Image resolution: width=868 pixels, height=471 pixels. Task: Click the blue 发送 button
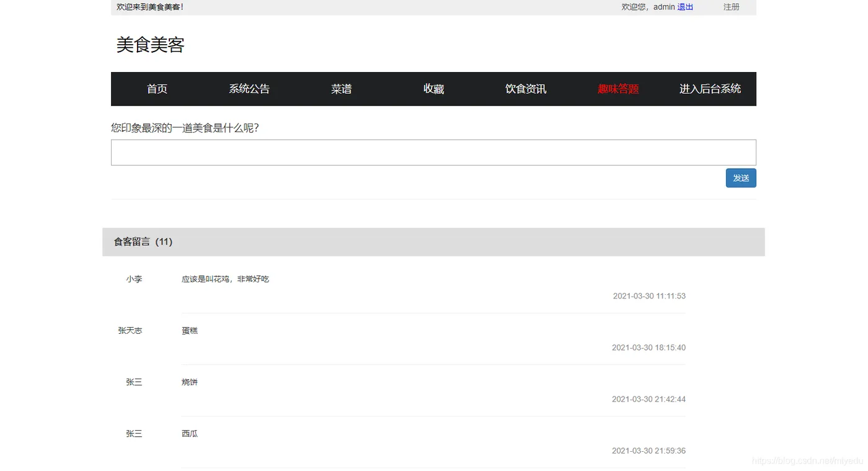[x=741, y=178]
